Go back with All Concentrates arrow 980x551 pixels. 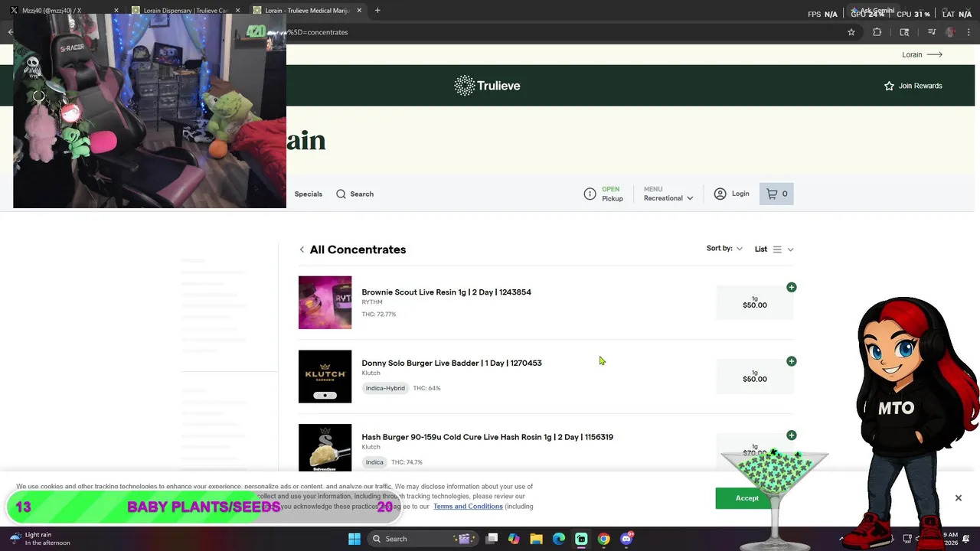(x=302, y=249)
